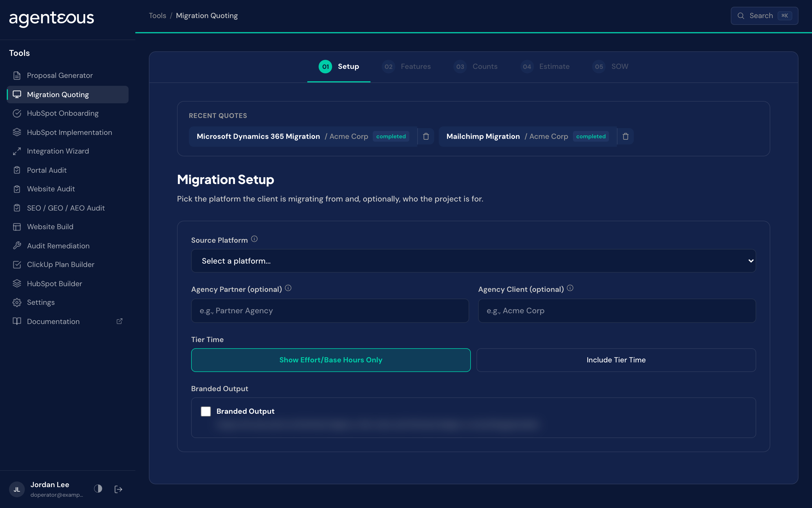
Task: Check the Branded Output checkbox
Action: (x=206, y=411)
